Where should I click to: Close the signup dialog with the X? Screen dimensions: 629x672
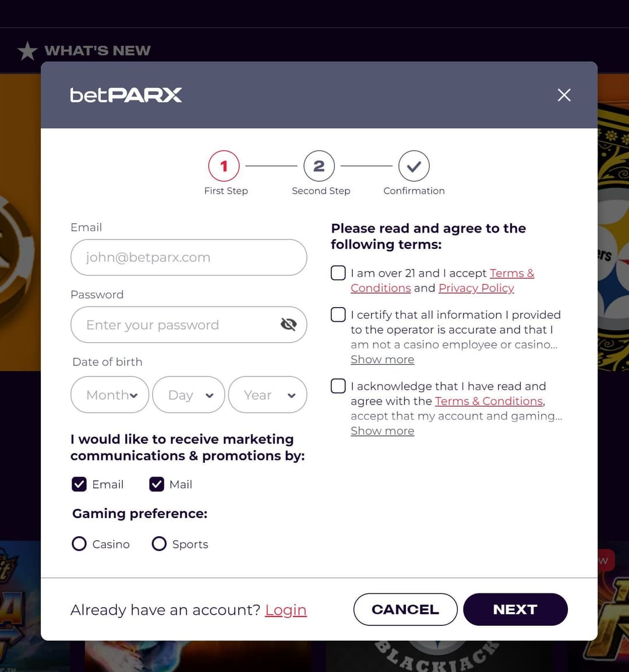(x=563, y=94)
